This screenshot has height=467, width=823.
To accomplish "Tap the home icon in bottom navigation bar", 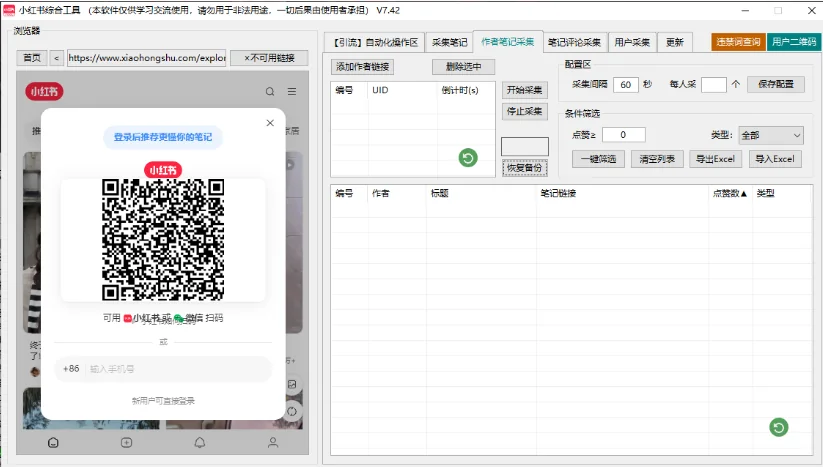I will [53, 443].
